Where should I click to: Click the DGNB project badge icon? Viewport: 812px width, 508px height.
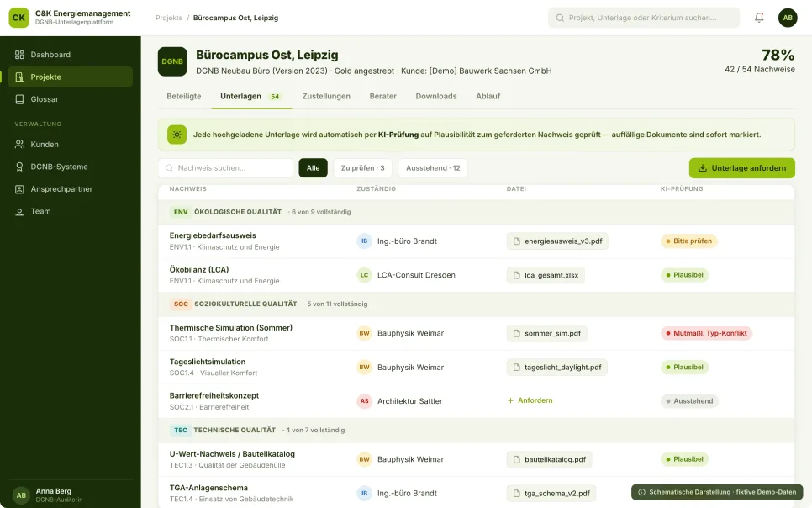pyautogui.click(x=172, y=61)
